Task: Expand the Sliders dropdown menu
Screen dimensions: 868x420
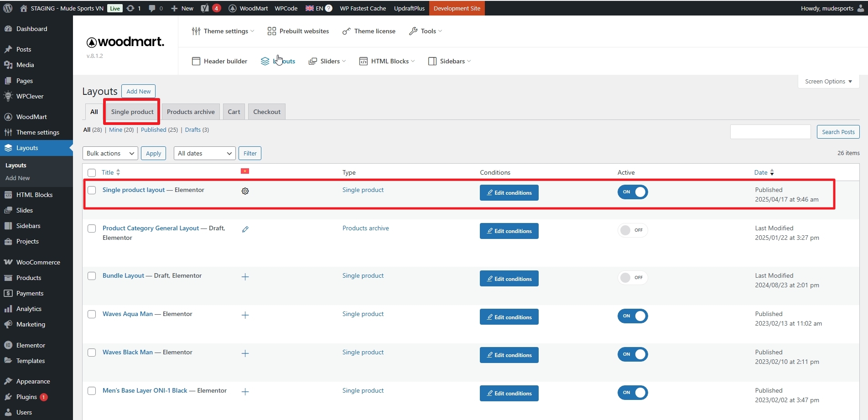Action: coord(327,61)
